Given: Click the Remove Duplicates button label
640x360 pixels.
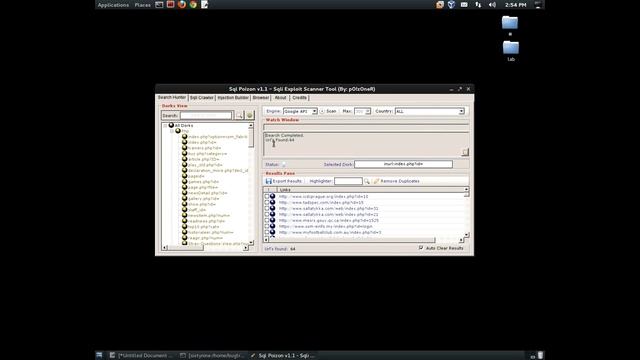Looking at the screenshot, I should [400, 181].
